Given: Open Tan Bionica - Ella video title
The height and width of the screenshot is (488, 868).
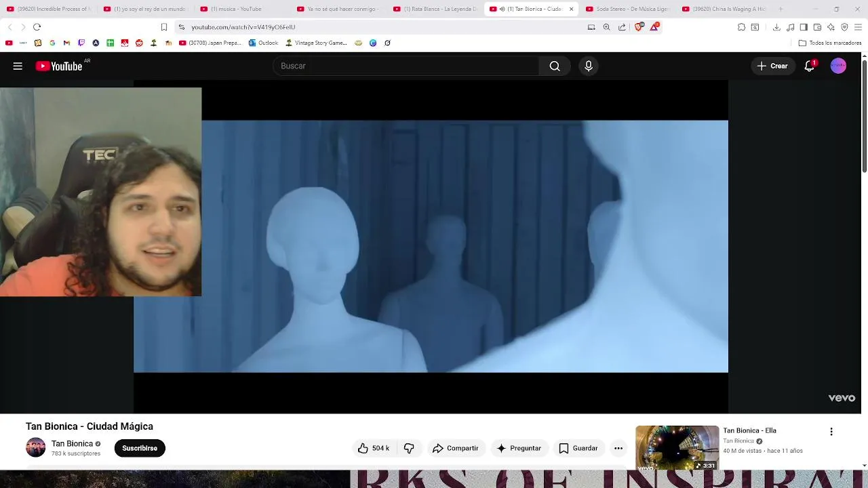Looking at the screenshot, I should coord(749,430).
